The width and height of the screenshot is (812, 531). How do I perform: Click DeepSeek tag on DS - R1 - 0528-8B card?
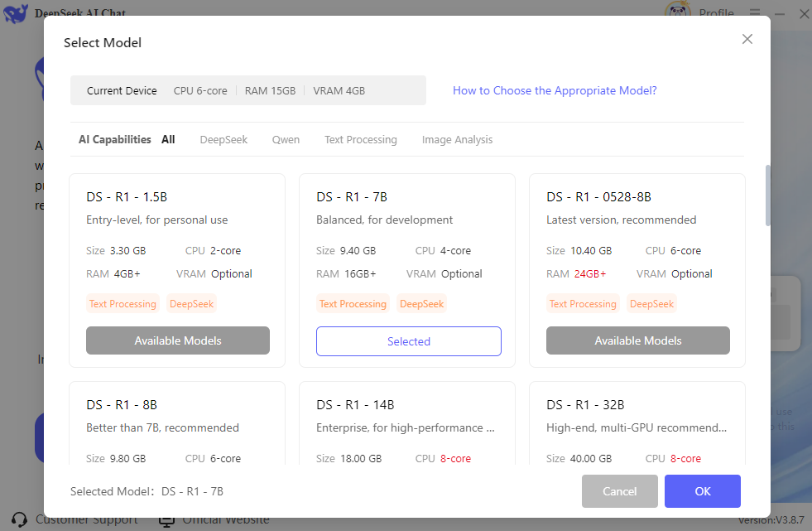(x=651, y=303)
